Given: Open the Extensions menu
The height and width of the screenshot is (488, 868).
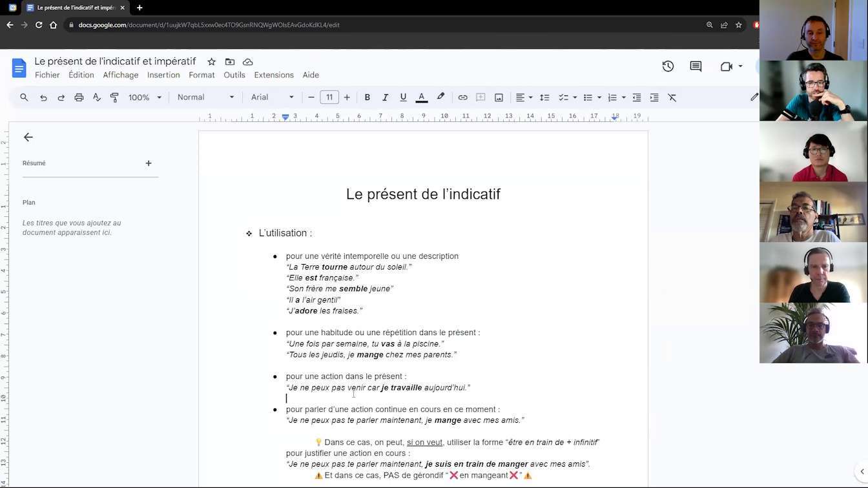Looking at the screenshot, I should [x=274, y=75].
